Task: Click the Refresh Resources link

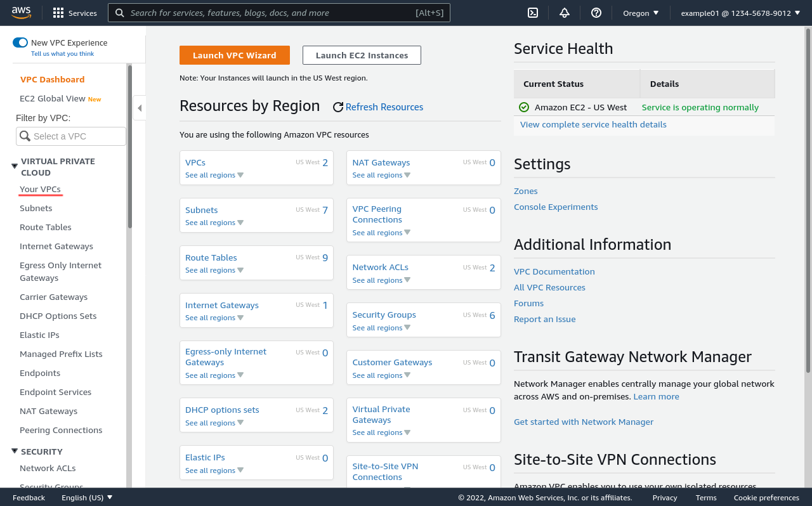Action: 384,107
